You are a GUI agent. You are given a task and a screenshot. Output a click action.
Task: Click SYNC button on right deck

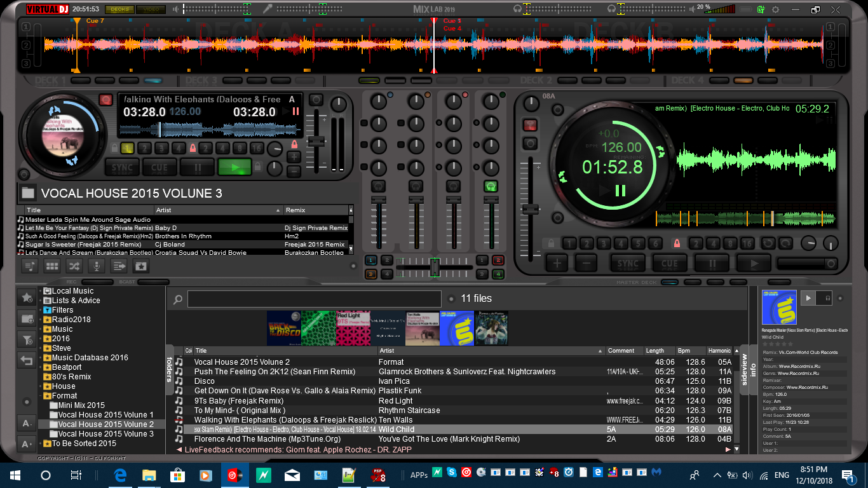pos(628,263)
